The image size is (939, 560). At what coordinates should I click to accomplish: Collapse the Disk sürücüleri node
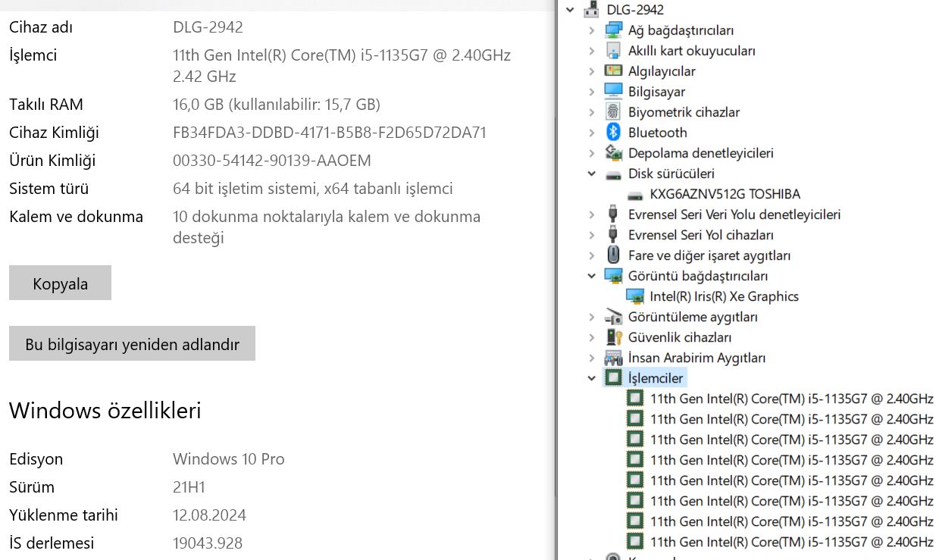592,174
